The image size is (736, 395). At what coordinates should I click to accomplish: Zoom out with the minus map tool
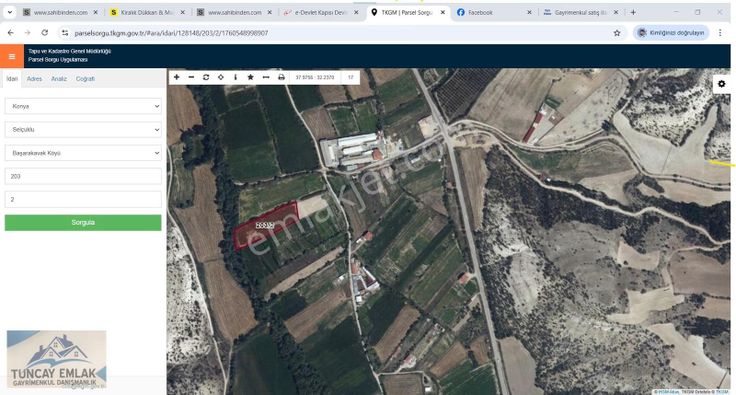tap(192, 77)
